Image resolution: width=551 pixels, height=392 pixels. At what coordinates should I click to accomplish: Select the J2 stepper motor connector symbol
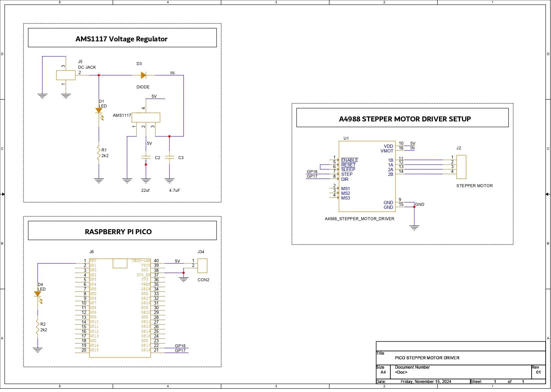(x=461, y=167)
